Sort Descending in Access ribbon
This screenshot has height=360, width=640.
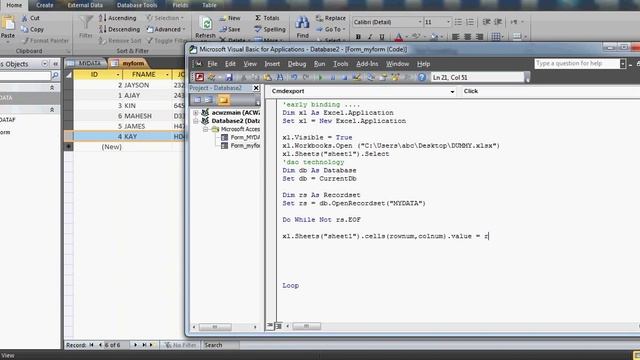point(119,29)
